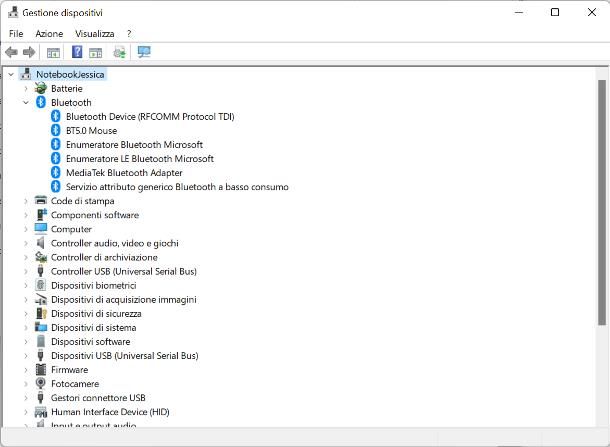Viewport: 610px width, 447px height.
Task: Click the MediaTek Bluetooth Adapter icon
Action: click(56, 172)
